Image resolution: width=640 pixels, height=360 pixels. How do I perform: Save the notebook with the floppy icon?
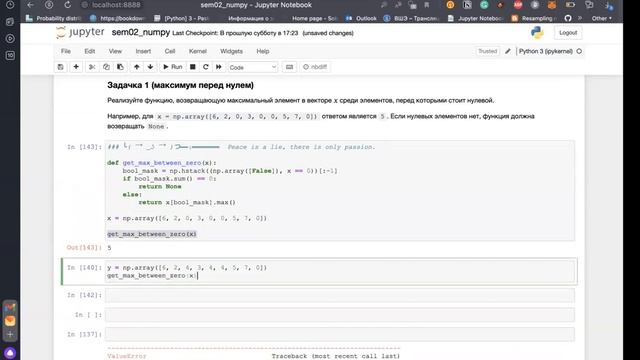click(60, 67)
